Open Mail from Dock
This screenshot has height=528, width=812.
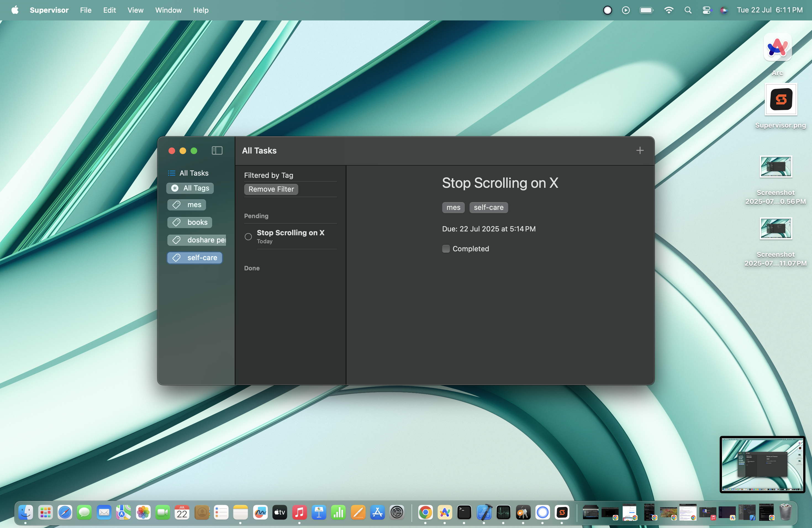point(104,512)
